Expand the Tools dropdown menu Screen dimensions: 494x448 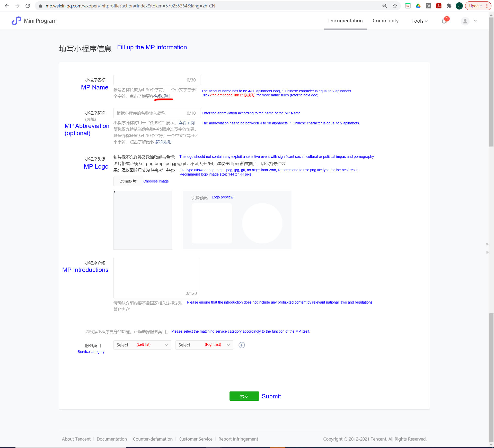[x=419, y=21]
